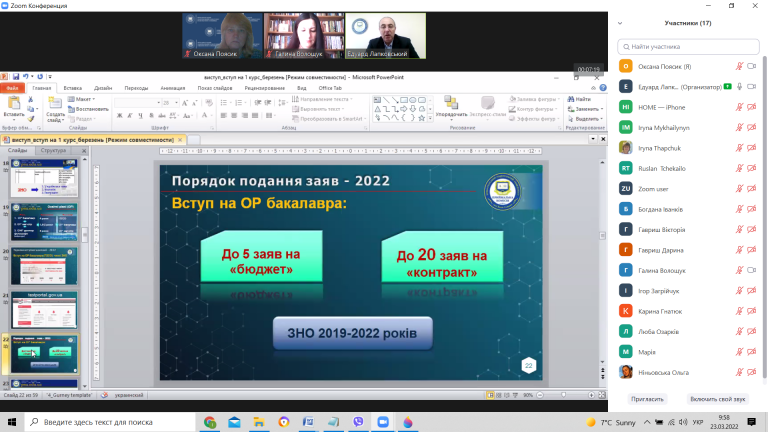768x432 pixels.
Task: Toggle microphone for Едуард Лапк organizer
Action: 740,87
